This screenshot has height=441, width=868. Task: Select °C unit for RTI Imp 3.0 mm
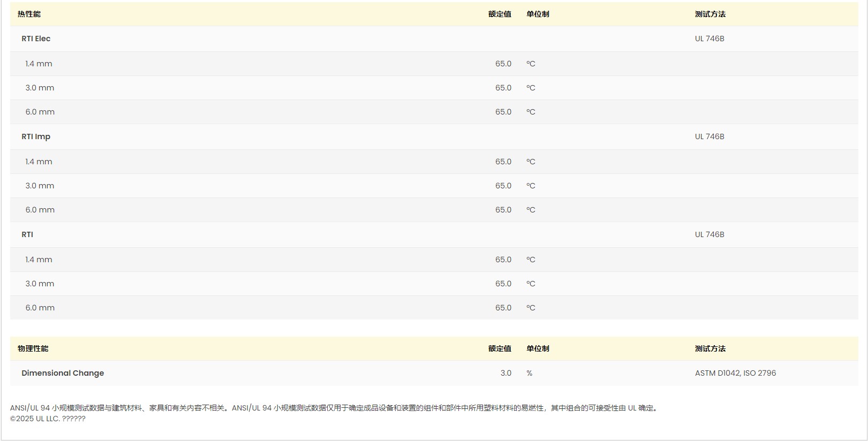(531, 186)
